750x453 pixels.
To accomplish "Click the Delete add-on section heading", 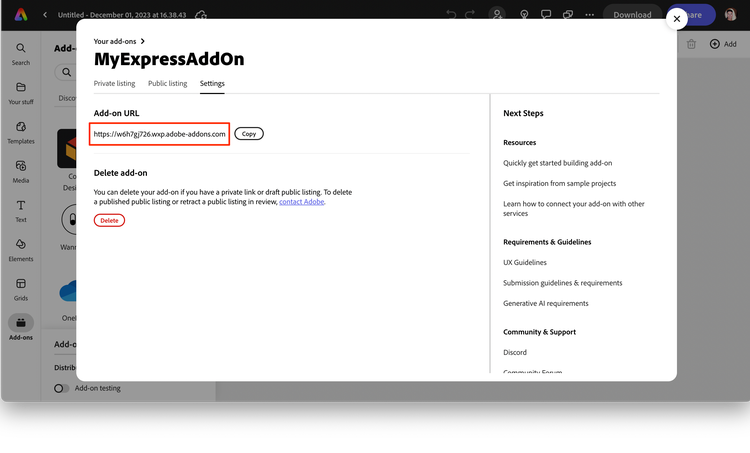I will pos(121,173).
